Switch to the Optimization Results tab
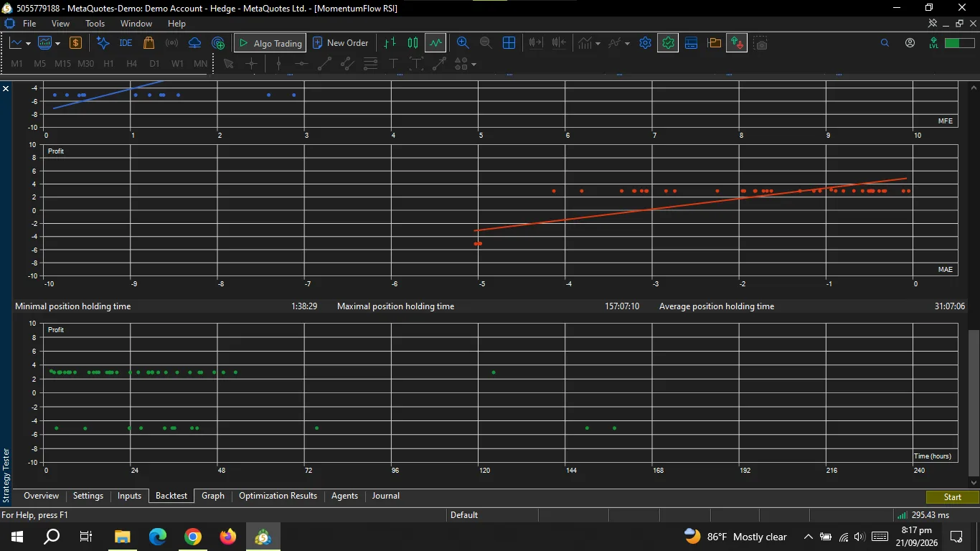 (278, 496)
